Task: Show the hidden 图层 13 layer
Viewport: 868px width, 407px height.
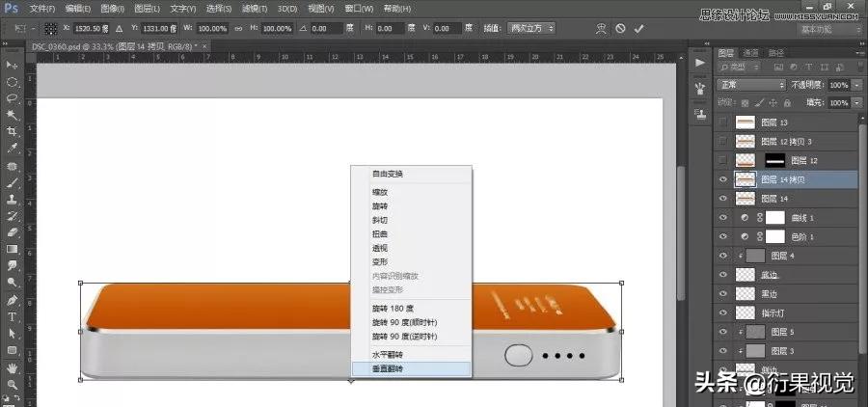Action: pyautogui.click(x=724, y=122)
